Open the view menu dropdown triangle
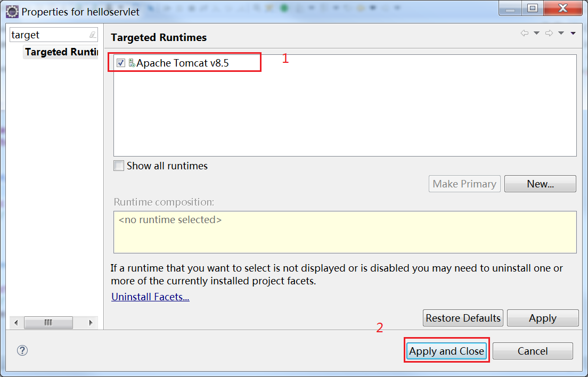Viewport: 588px width, 377px height. click(573, 34)
